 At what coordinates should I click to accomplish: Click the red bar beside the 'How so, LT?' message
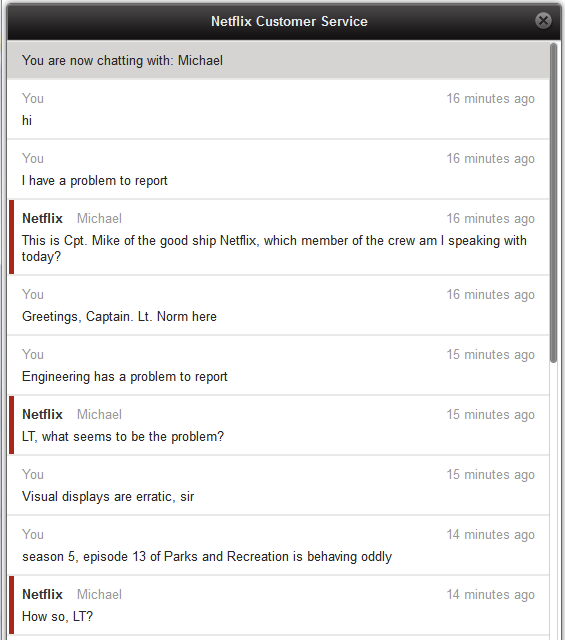click(x=11, y=604)
